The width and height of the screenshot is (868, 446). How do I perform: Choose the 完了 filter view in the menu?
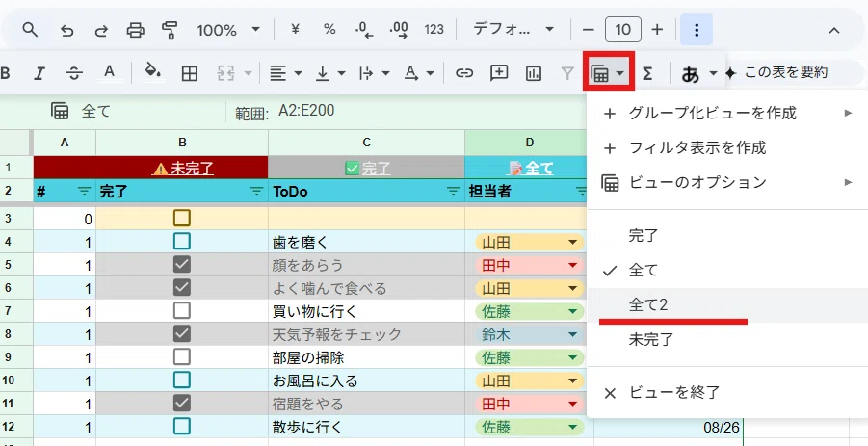(x=727, y=236)
